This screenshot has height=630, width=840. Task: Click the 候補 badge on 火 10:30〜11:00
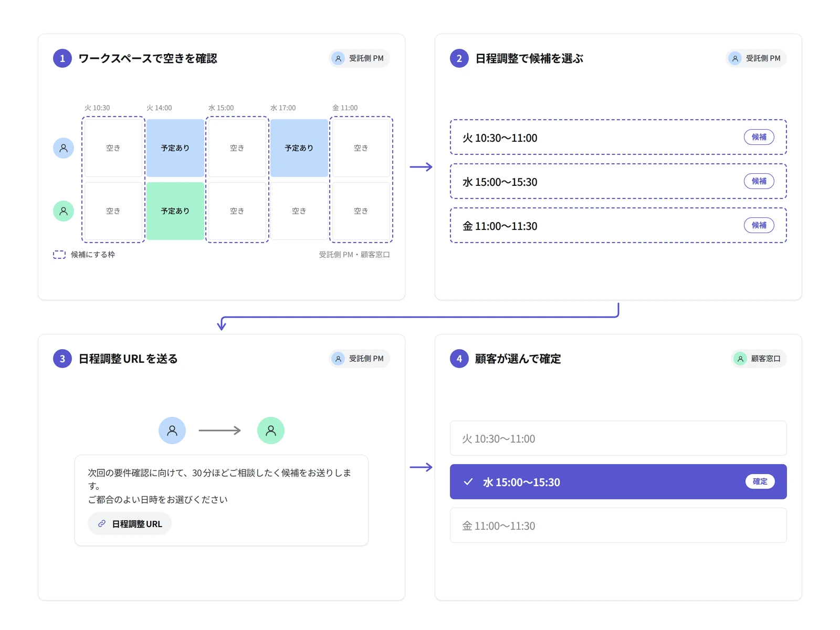coord(759,137)
